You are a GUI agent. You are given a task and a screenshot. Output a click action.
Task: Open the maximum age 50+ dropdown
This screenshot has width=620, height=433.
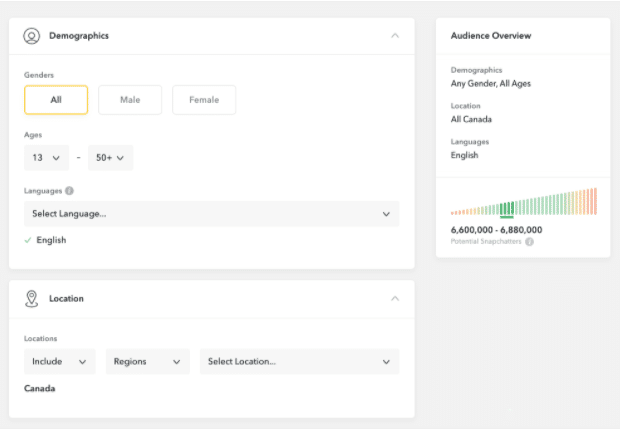(x=110, y=158)
